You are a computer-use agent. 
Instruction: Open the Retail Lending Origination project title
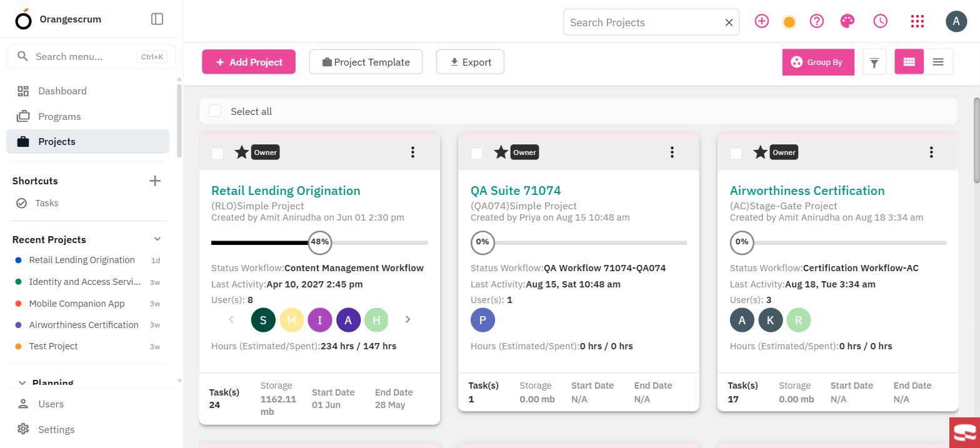coord(286,191)
